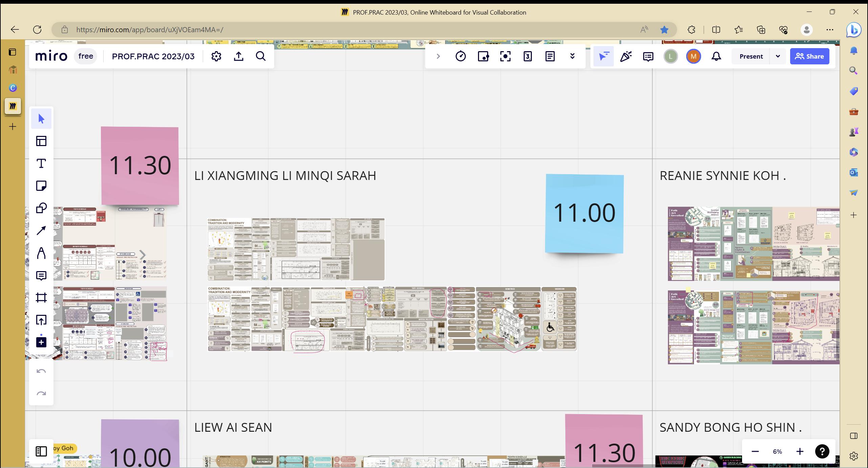Toggle browser favorite star for this page
The height and width of the screenshot is (468, 868).
(664, 30)
